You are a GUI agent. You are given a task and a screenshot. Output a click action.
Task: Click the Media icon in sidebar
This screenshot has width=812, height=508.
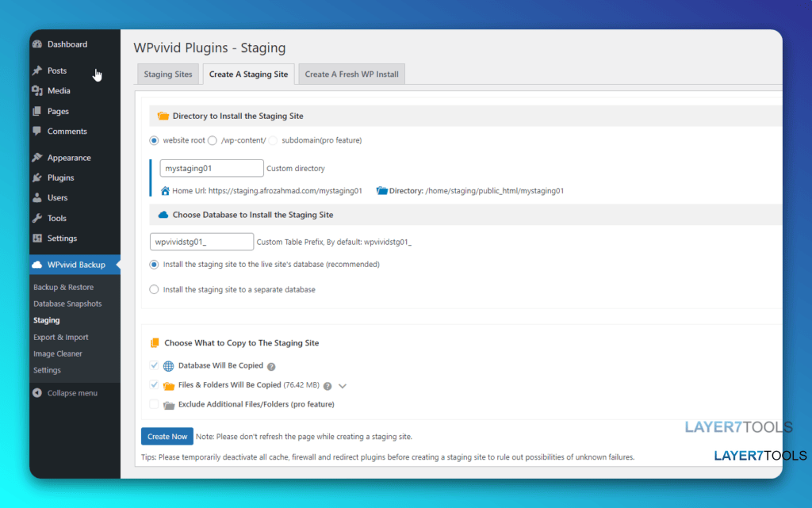[x=37, y=90]
